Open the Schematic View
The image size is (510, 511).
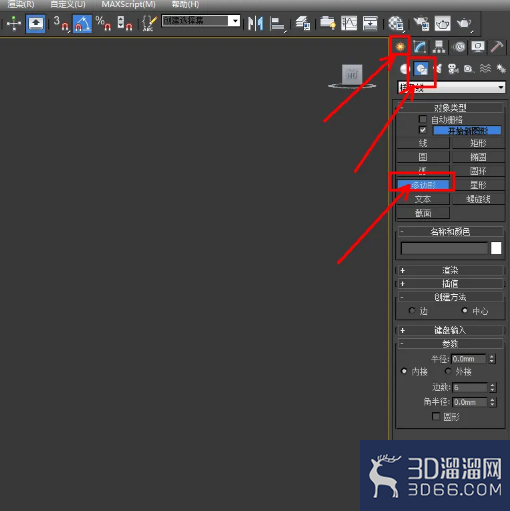[x=370, y=24]
